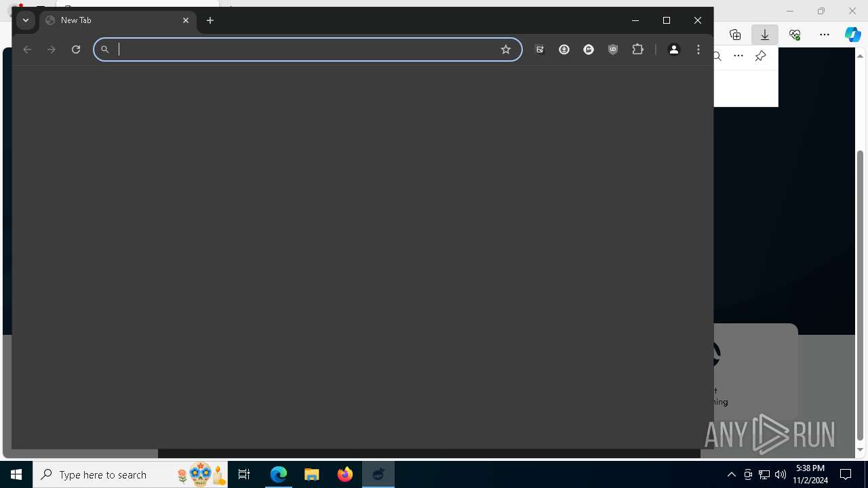The height and width of the screenshot is (488, 868).
Task: Open Edge Browser essentials heart icon
Action: pos(795,35)
